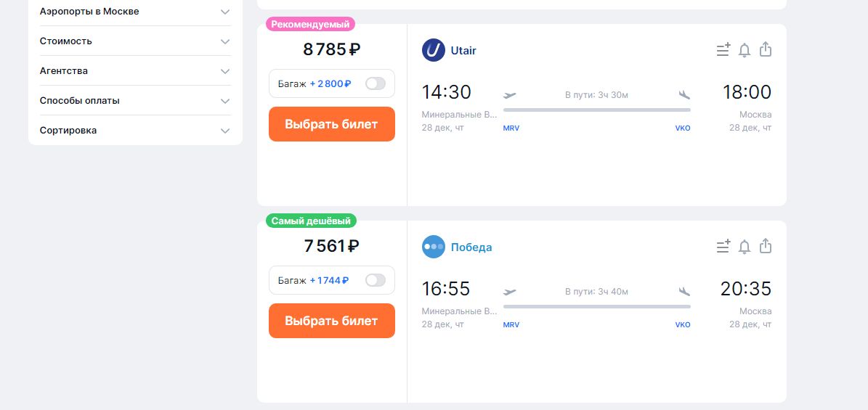This screenshot has height=410, width=868.
Task: Share the Utair flight ticket
Action: click(766, 49)
